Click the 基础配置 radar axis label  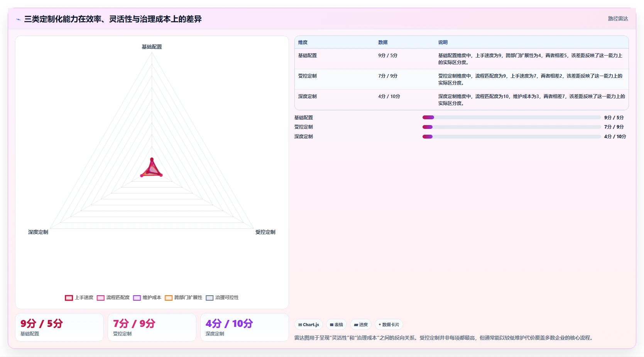pyautogui.click(x=152, y=47)
